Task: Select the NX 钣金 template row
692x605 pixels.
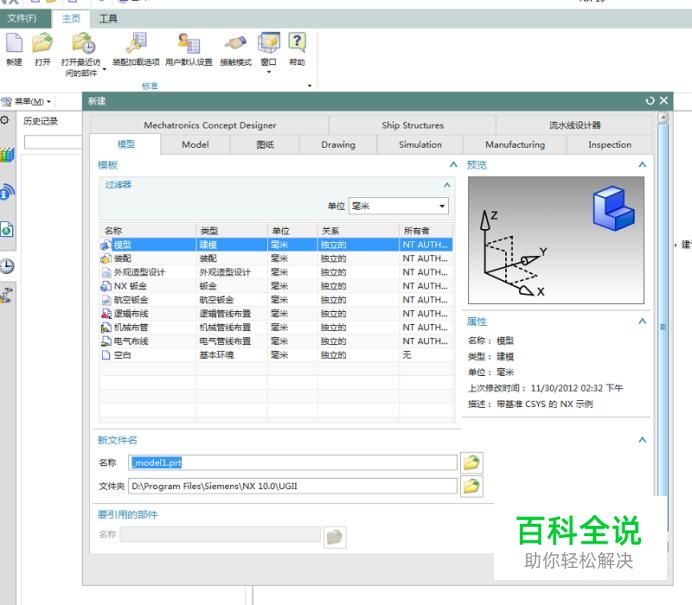Action: click(x=276, y=286)
